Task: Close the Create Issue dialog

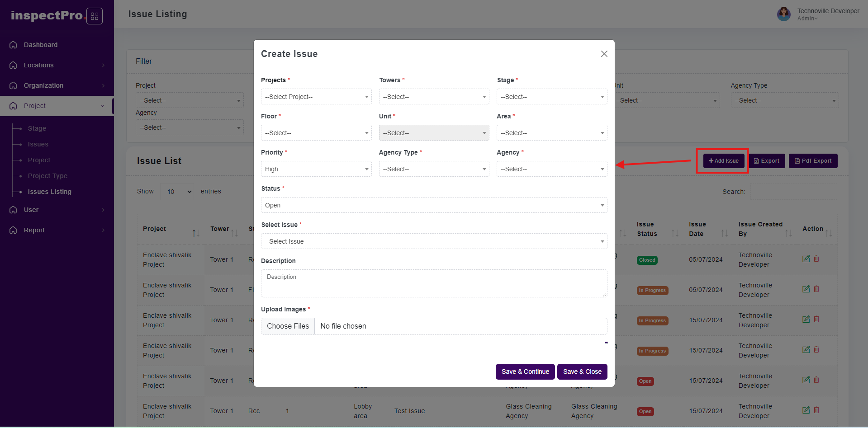Action: click(604, 54)
